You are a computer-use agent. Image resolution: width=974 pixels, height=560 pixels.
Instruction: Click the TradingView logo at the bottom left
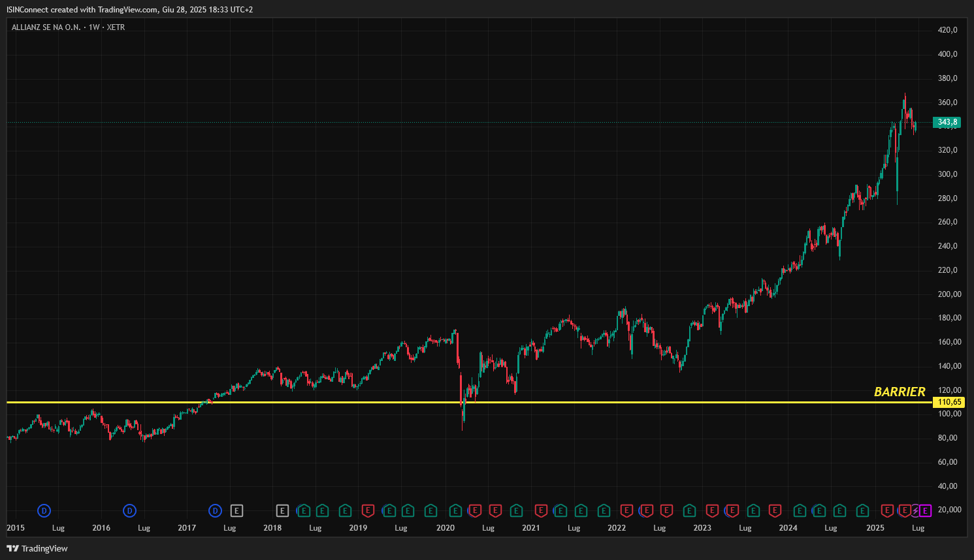point(37,548)
